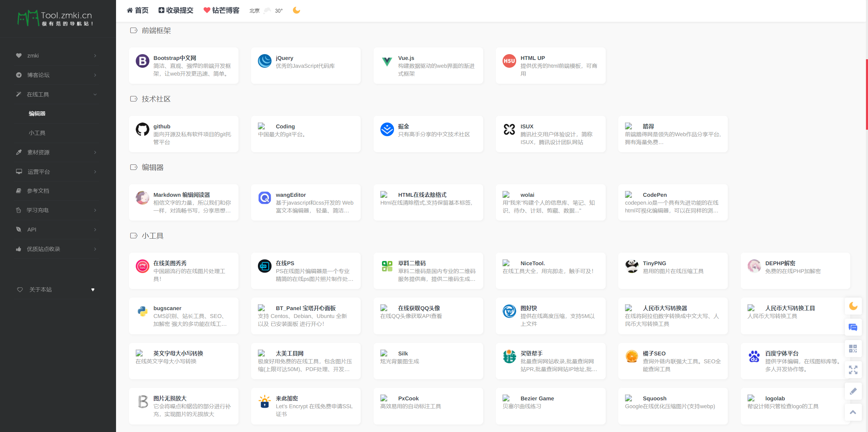Open the 英文字母大小写转换 card
This screenshot has height=432, width=868.
point(183,361)
